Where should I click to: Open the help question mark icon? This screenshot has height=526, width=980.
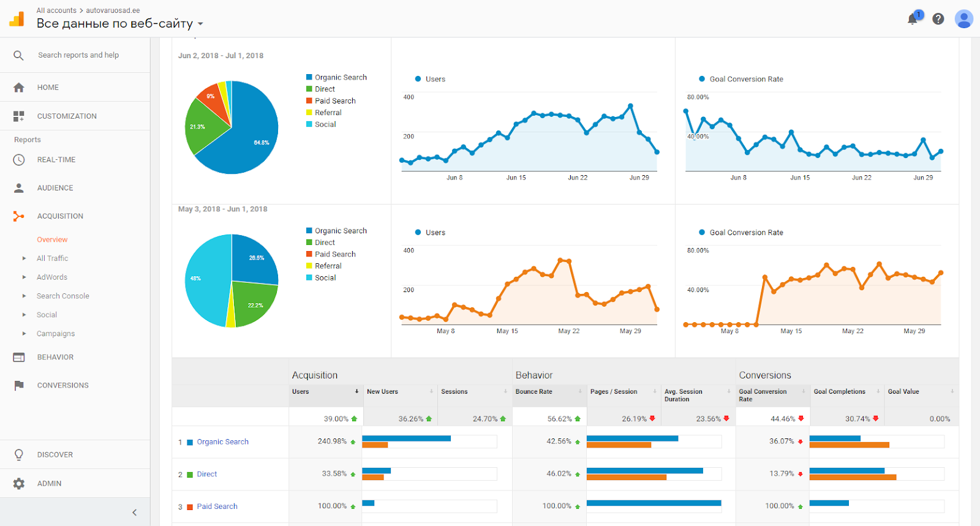pos(938,19)
